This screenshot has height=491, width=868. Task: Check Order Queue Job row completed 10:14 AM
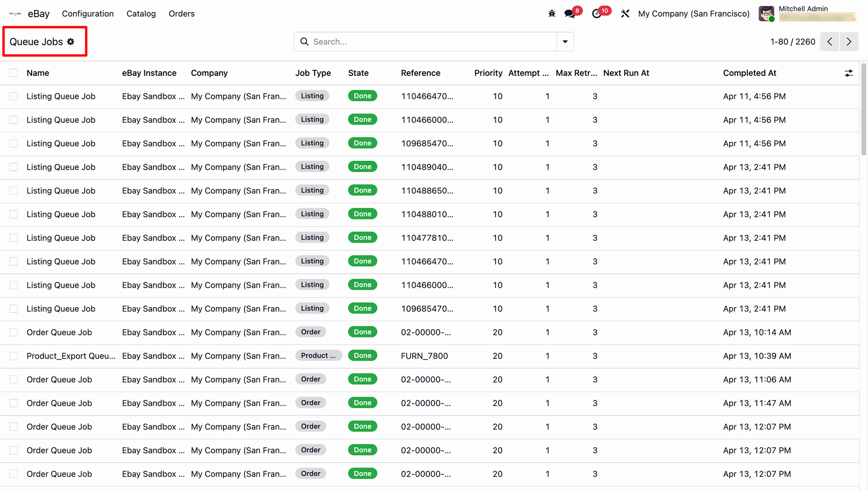(x=14, y=332)
